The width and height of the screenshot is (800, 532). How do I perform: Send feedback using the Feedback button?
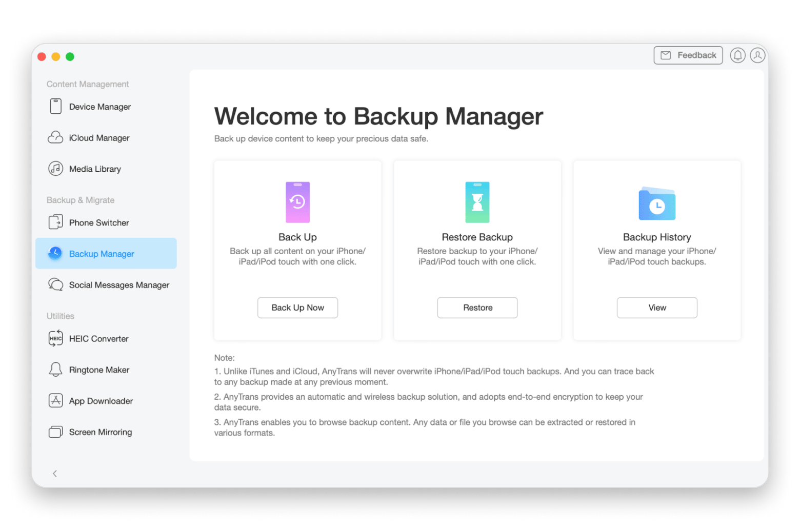click(x=688, y=55)
